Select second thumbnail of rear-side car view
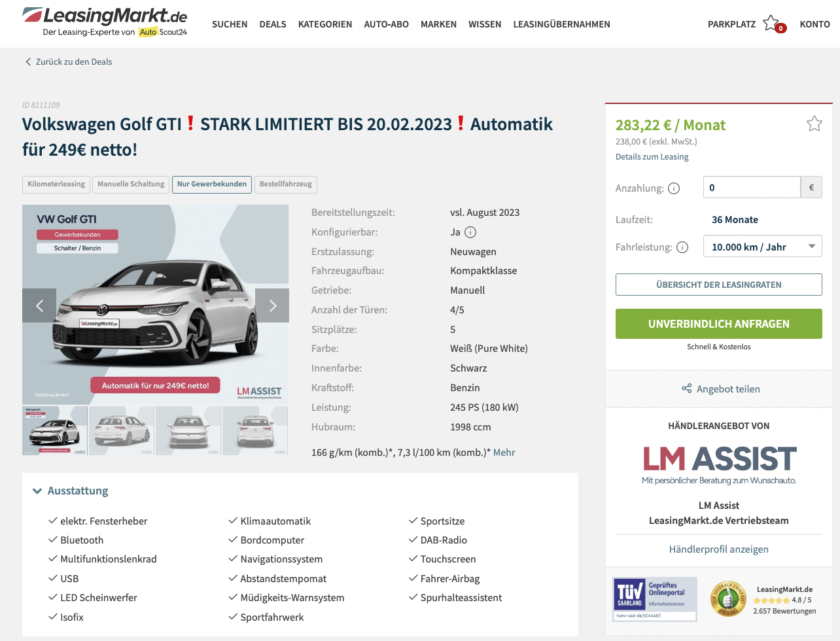 (x=122, y=430)
